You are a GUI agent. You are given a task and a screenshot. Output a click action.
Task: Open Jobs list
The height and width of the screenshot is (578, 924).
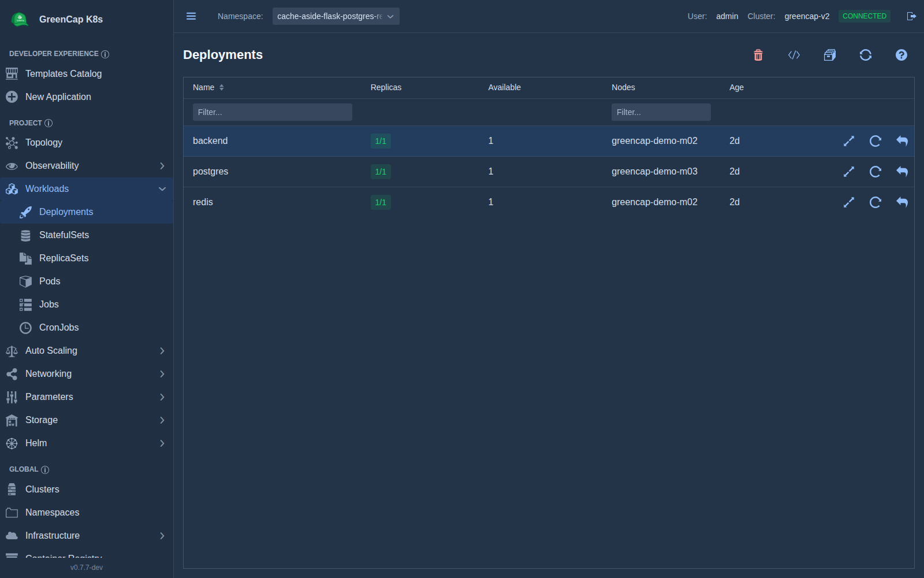tap(87, 304)
